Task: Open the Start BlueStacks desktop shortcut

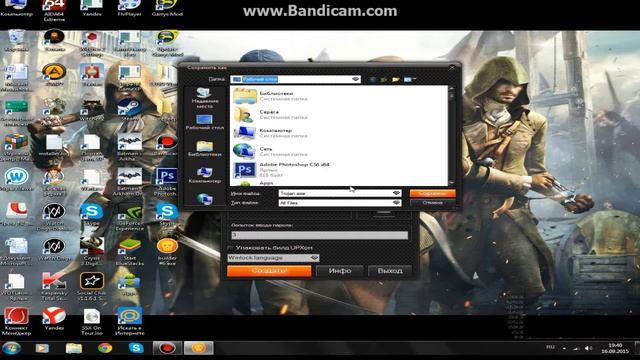Action: (129, 252)
